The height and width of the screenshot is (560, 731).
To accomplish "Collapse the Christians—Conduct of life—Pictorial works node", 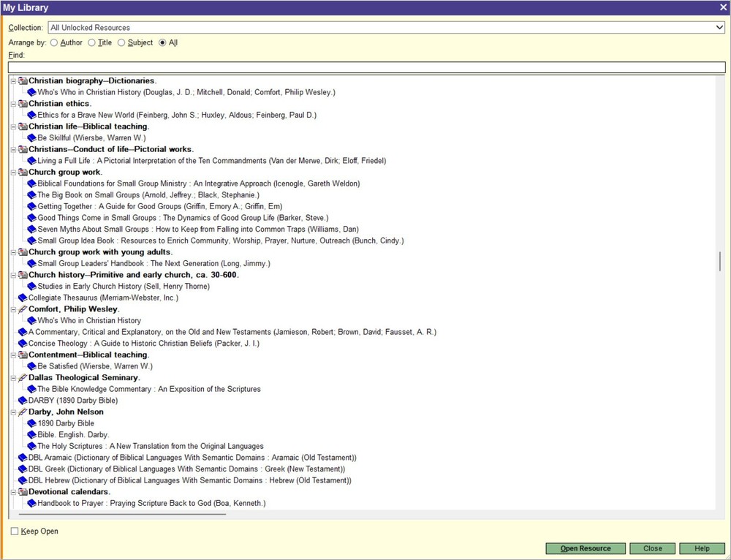I will (x=13, y=150).
